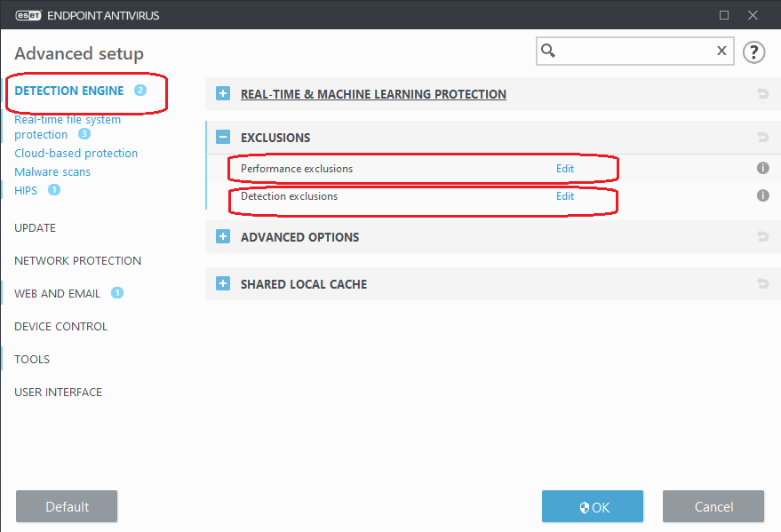Show info for Performance exclusions
This screenshot has width=781, height=532.
(x=762, y=168)
